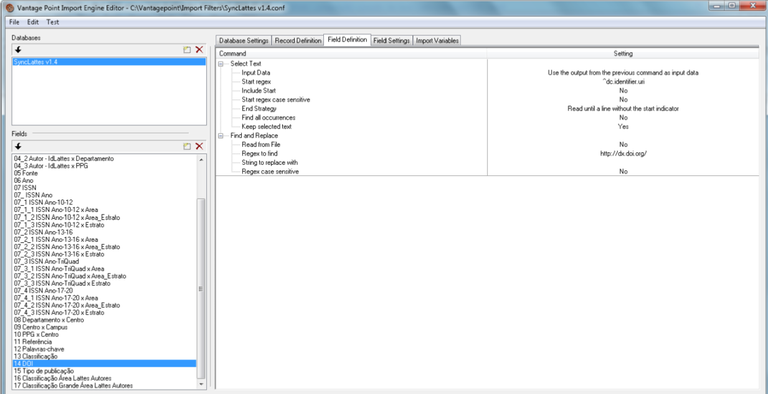768x394 pixels.
Task: Open the Test menu
Action: [52, 22]
